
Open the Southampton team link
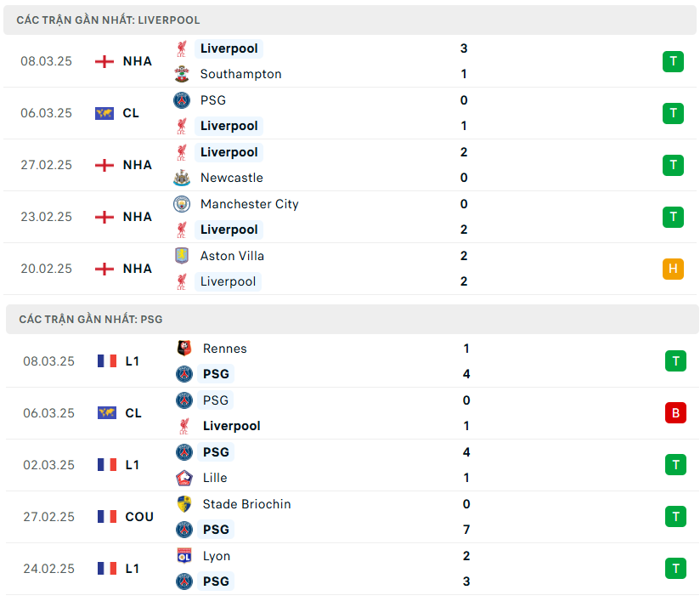240,74
